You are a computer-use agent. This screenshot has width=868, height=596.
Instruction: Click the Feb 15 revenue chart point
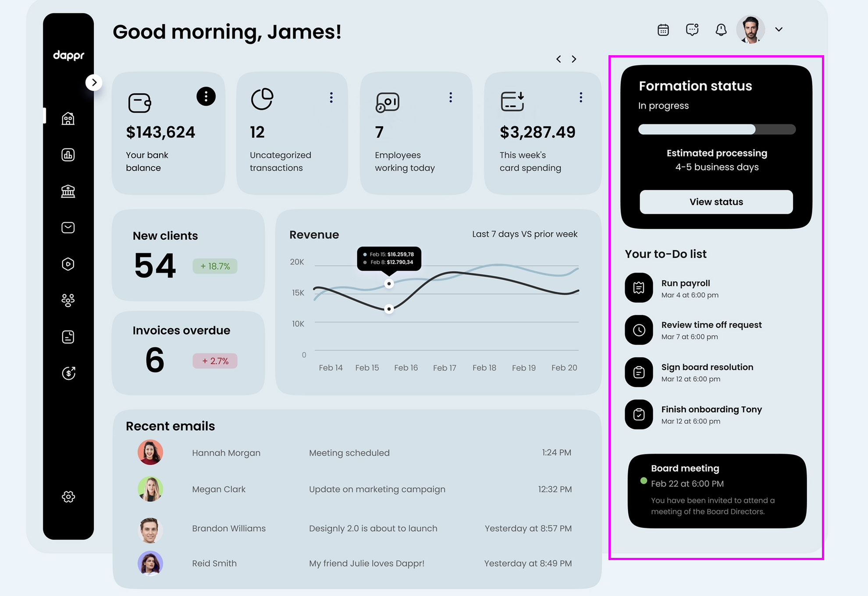pyautogui.click(x=389, y=284)
